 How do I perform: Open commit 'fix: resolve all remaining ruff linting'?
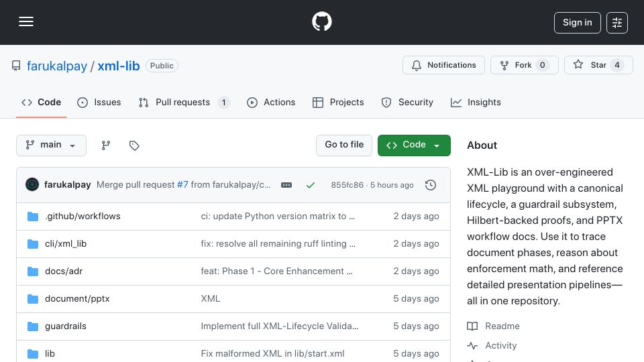(x=278, y=244)
